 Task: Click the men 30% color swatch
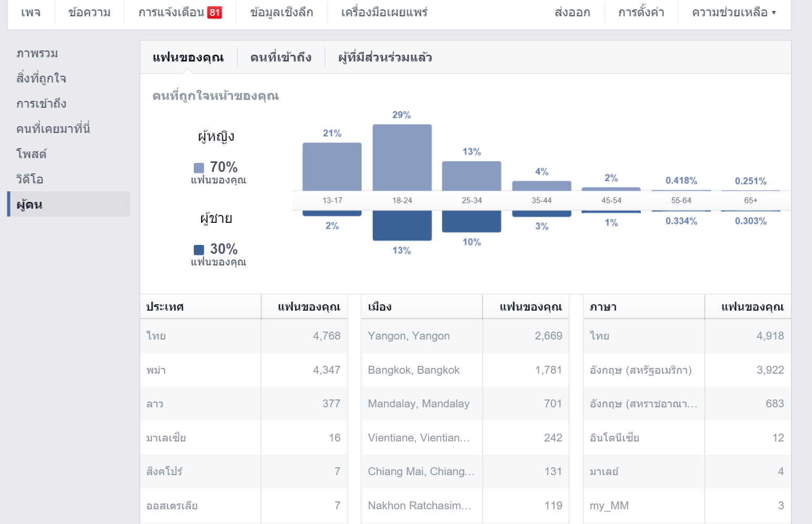coord(199,250)
